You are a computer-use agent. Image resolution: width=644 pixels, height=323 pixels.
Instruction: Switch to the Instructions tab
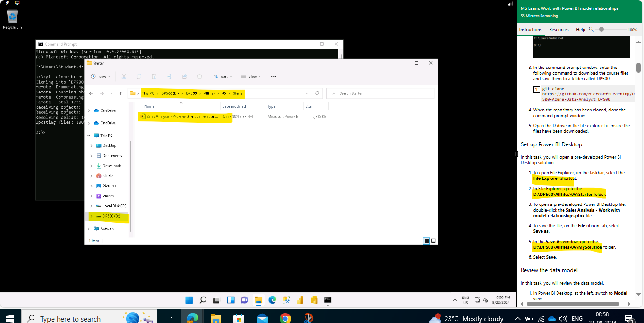530,29
